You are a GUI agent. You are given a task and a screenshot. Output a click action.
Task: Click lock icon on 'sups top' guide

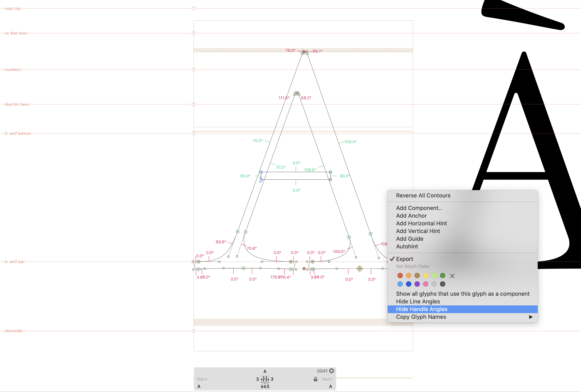[x=194, y=8]
